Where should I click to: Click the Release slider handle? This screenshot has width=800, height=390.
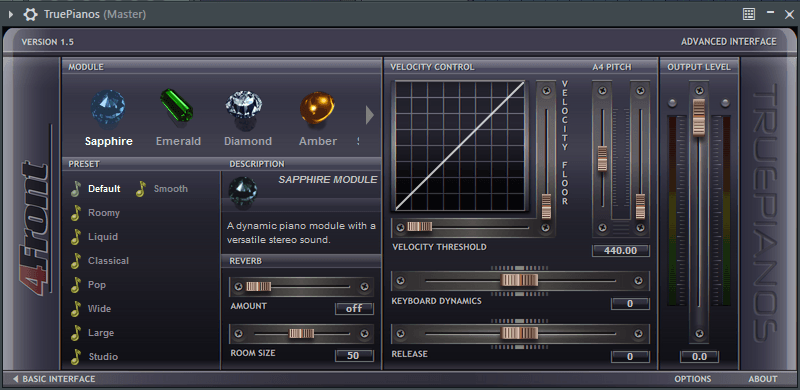(x=519, y=333)
